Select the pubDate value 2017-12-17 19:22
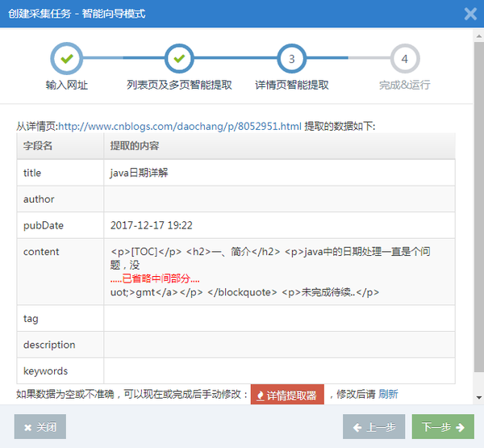The width and height of the screenshot is (484, 448). [x=152, y=225]
